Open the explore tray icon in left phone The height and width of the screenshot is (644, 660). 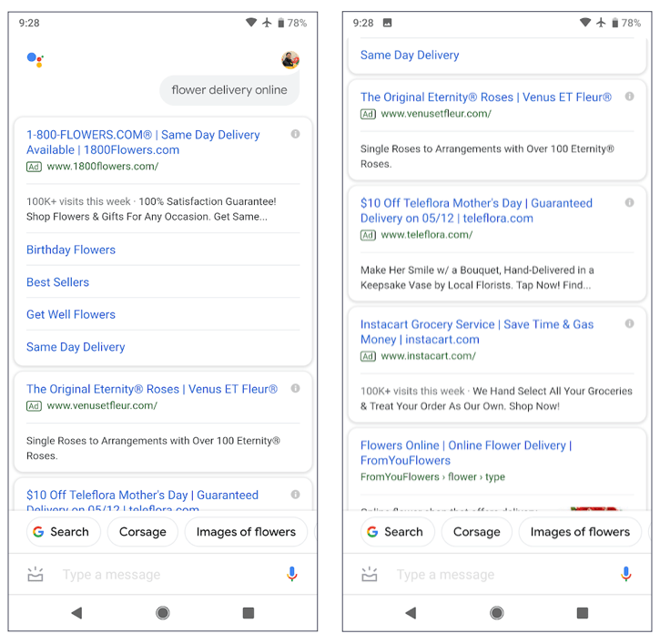point(36,574)
